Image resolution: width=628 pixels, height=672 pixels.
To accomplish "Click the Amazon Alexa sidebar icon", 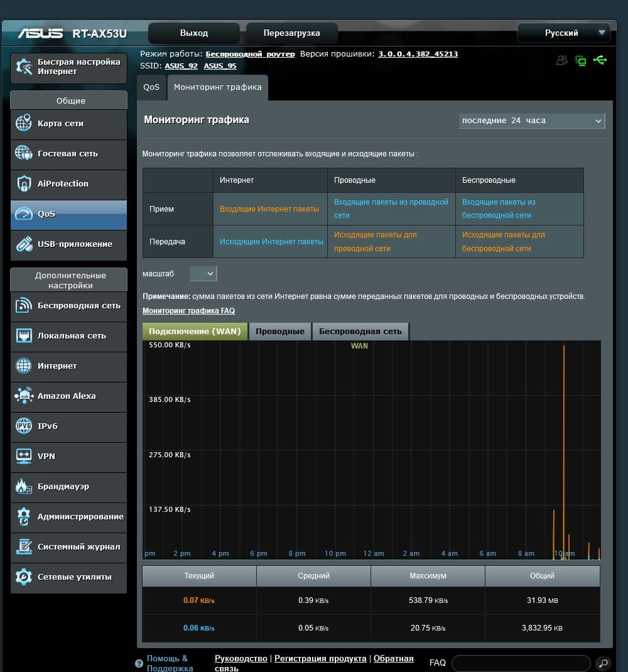I will tap(23, 396).
